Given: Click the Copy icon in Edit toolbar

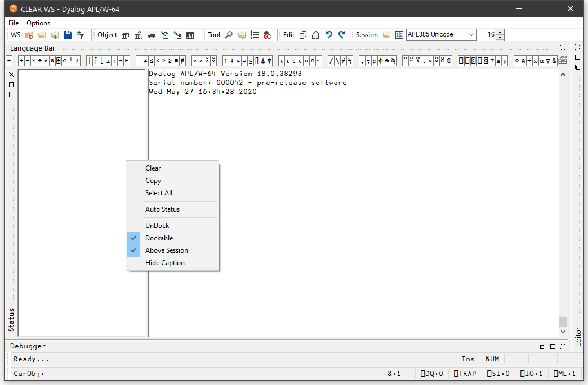Looking at the screenshot, I should (303, 35).
